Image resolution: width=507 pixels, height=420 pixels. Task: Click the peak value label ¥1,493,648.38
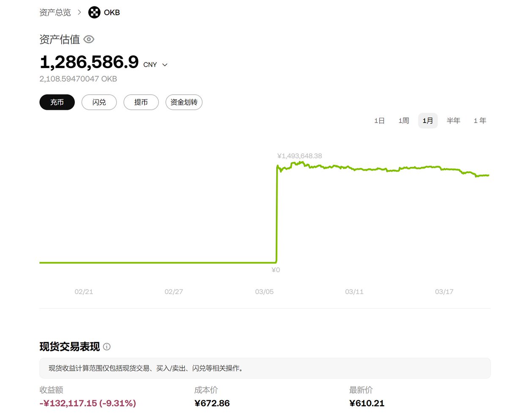point(299,155)
